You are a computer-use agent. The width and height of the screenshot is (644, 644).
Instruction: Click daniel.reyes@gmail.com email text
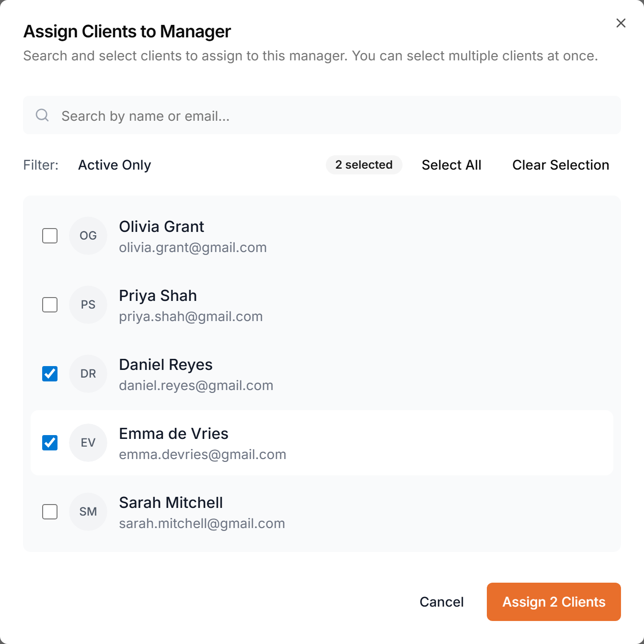coord(196,385)
